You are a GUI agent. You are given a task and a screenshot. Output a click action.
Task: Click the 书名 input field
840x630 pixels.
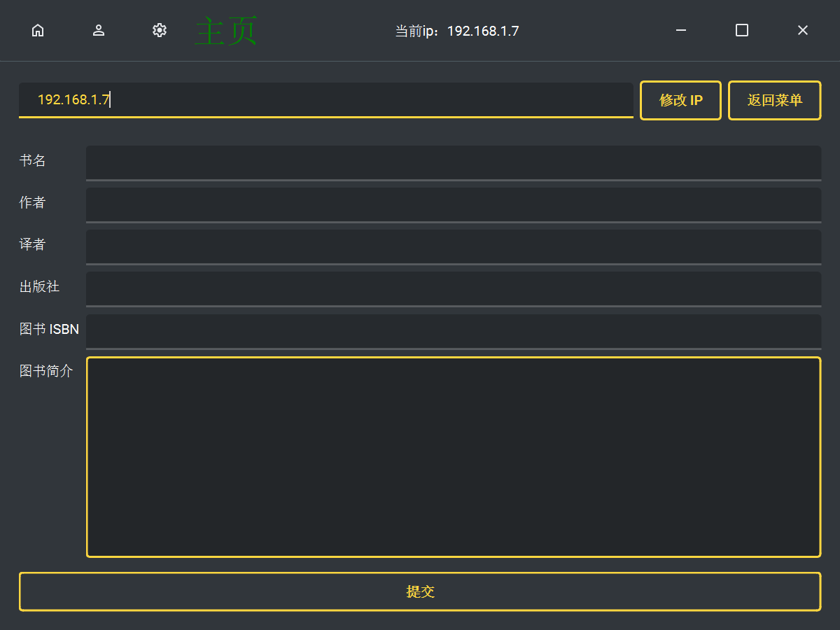pos(453,162)
